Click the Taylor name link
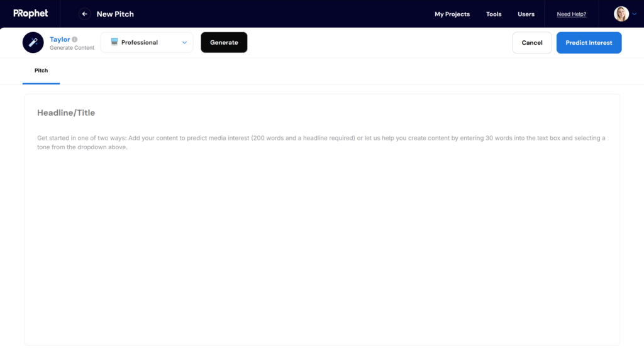 (60, 40)
